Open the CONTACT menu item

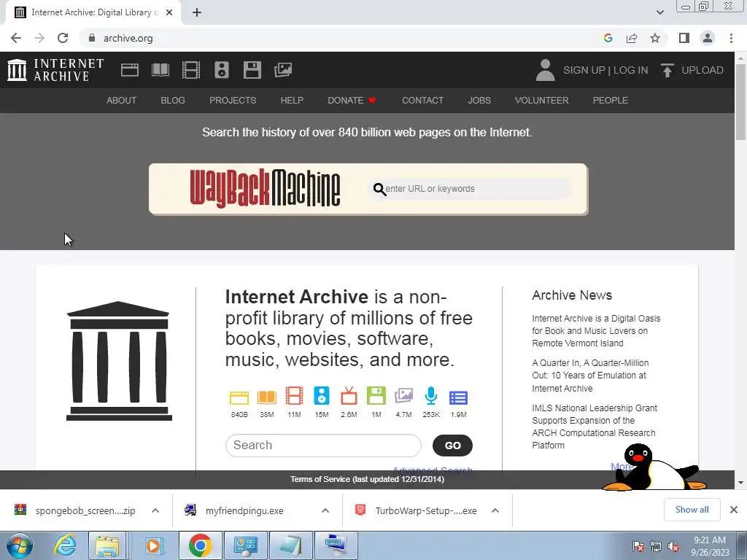[422, 101]
